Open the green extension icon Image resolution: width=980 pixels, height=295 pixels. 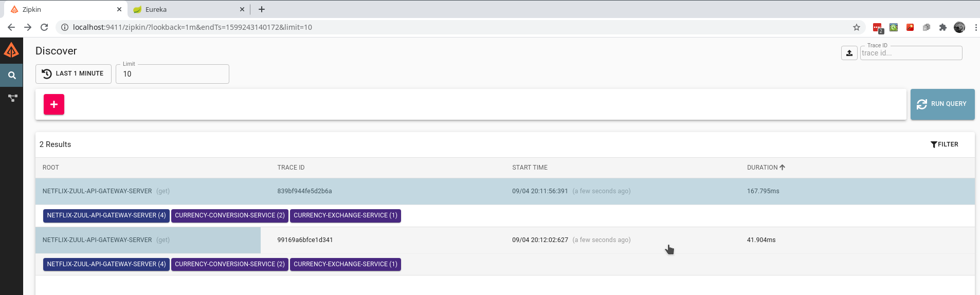894,27
